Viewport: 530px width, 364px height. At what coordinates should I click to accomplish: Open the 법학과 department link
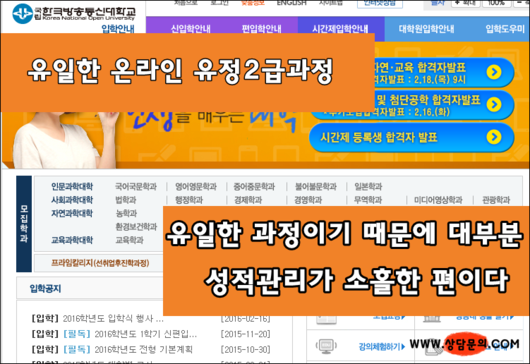(126, 200)
